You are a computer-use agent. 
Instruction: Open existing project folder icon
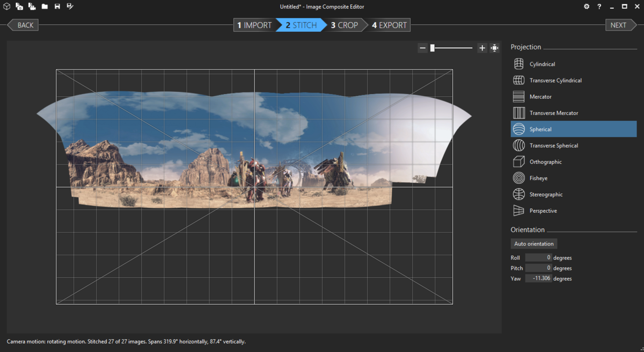[45, 6]
